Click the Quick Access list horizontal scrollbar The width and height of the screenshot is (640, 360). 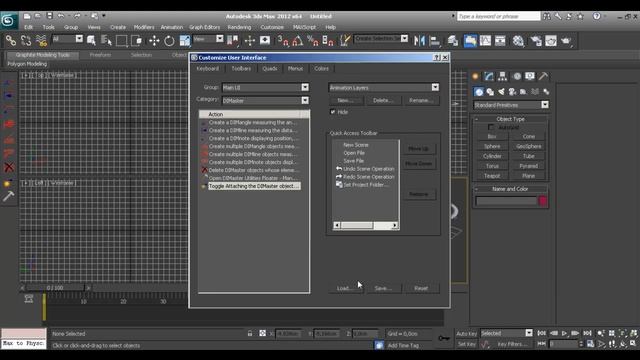[366, 225]
